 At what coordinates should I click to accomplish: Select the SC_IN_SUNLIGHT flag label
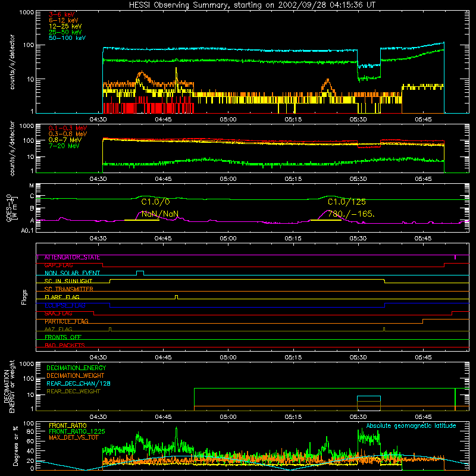point(68,281)
